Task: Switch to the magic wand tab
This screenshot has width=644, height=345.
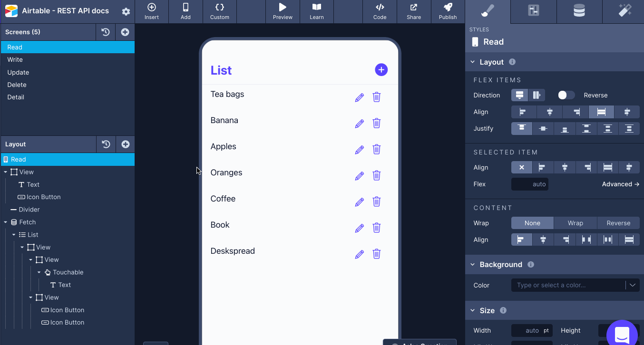Action: pos(624,11)
